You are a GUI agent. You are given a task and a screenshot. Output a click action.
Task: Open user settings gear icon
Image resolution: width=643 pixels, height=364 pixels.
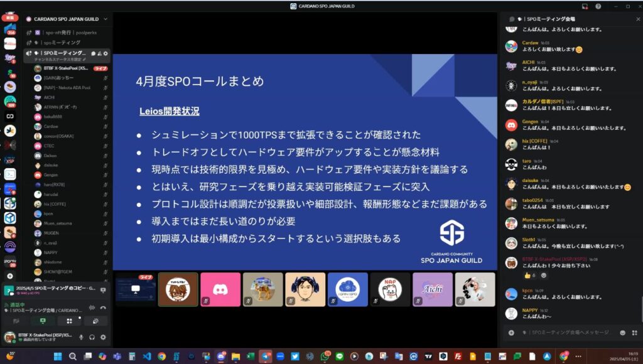103,337
